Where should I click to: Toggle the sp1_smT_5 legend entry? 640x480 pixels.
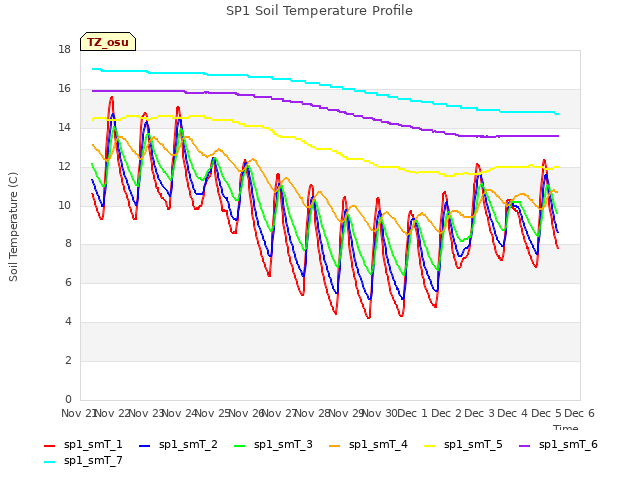pyautogui.click(x=463, y=445)
